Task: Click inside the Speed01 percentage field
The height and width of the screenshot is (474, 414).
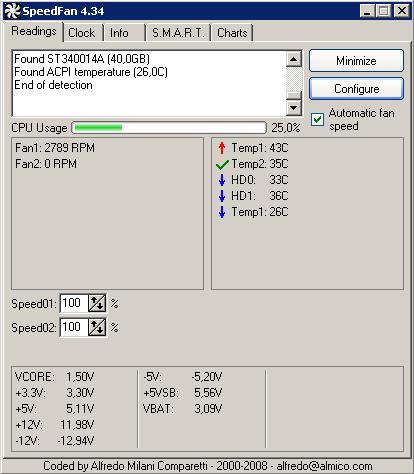Action: tap(74, 303)
